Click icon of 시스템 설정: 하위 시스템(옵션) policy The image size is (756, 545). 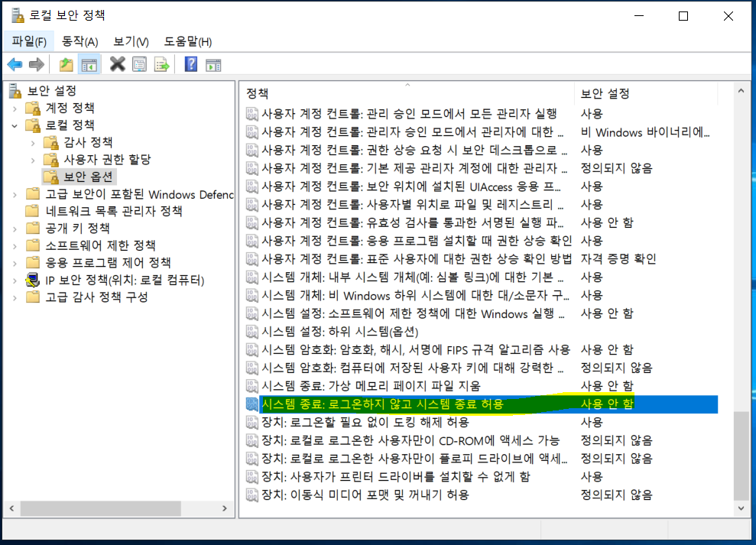tap(252, 332)
